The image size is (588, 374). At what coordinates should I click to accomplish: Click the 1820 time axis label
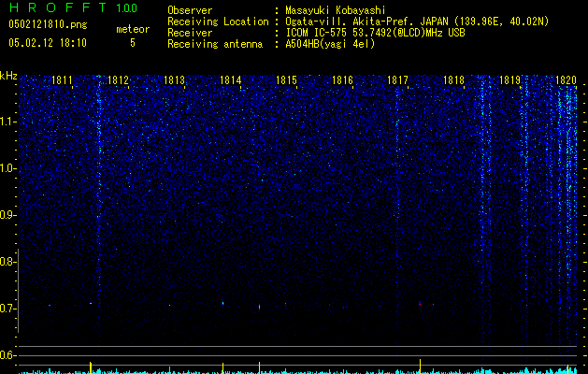[x=566, y=79]
